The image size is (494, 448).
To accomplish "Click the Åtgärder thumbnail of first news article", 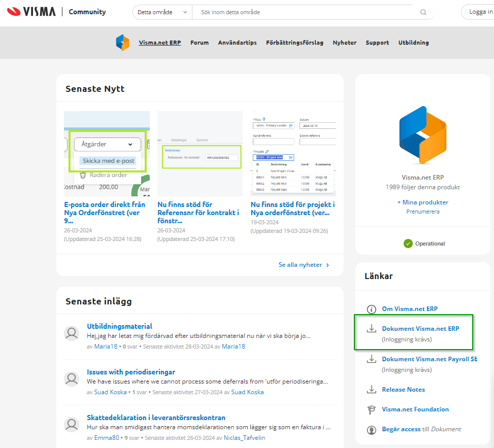I will click(107, 154).
